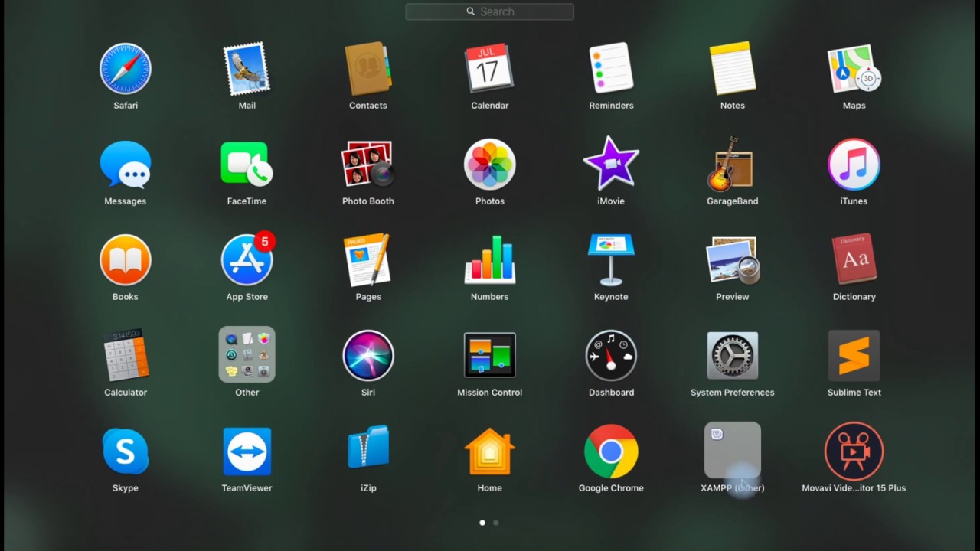Viewport: 980px width, 551px height.
Task: Open Skype
Action: (x=126, y=452)
